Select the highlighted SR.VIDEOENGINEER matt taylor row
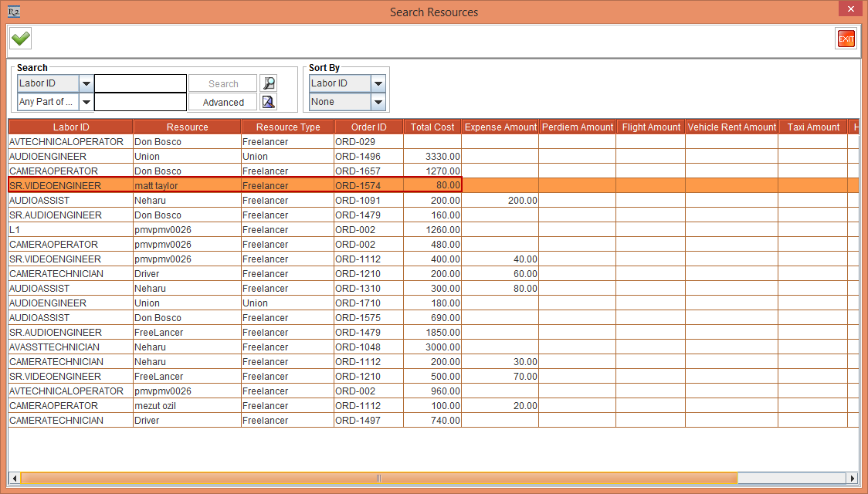Viewport: 868px width, 494px height. 232,185
